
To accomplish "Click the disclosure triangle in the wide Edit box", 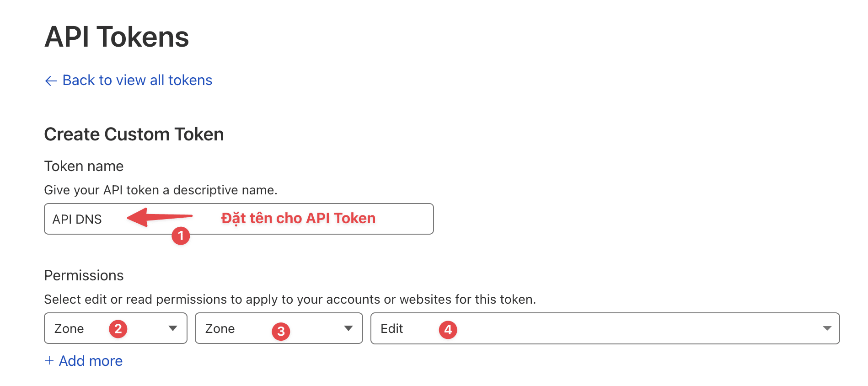I will (827, 328).
